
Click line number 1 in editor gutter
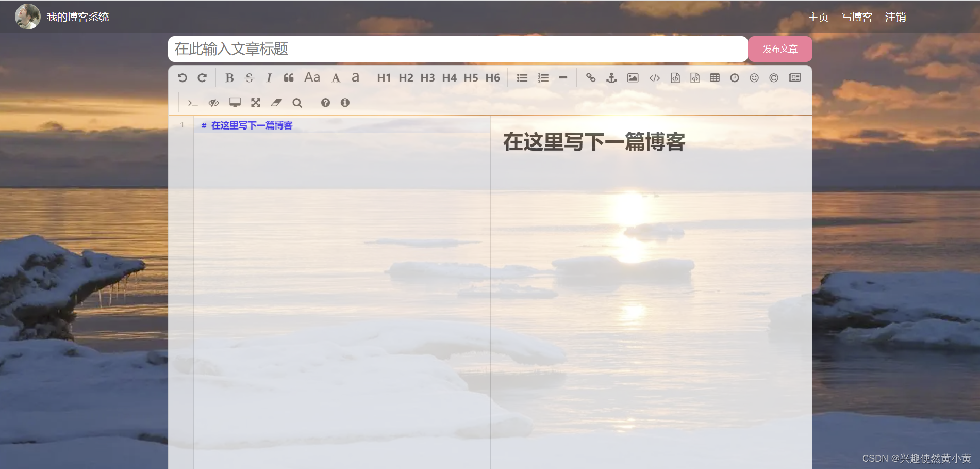tap(182, 125)
